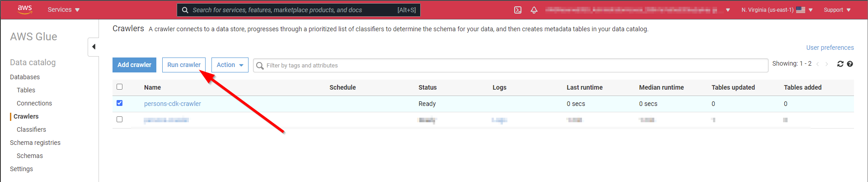
Task: Open the persons-cdk-crawler link
Action: coord(172,104)
